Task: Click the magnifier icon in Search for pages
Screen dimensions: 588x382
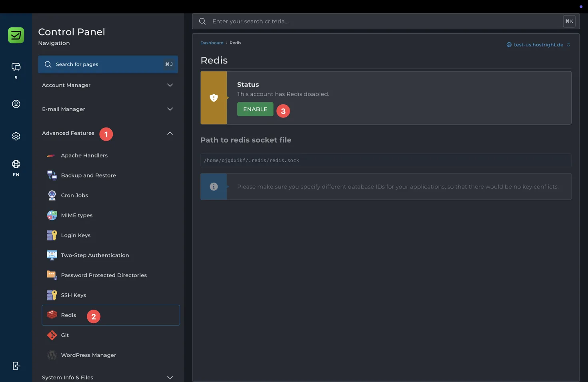Action: (48, 64)
